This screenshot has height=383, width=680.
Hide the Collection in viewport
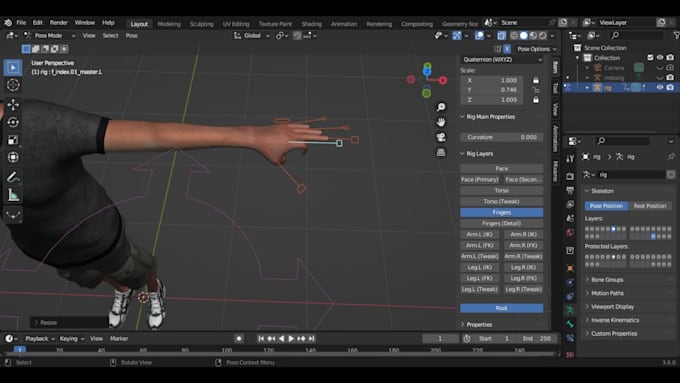[x=660, y=58]
